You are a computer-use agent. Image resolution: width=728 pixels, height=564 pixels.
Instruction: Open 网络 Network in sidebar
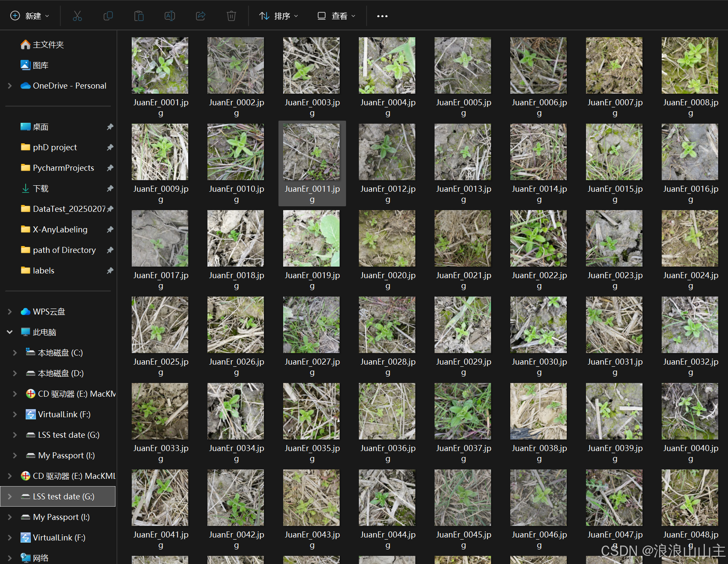click(41, 558)
